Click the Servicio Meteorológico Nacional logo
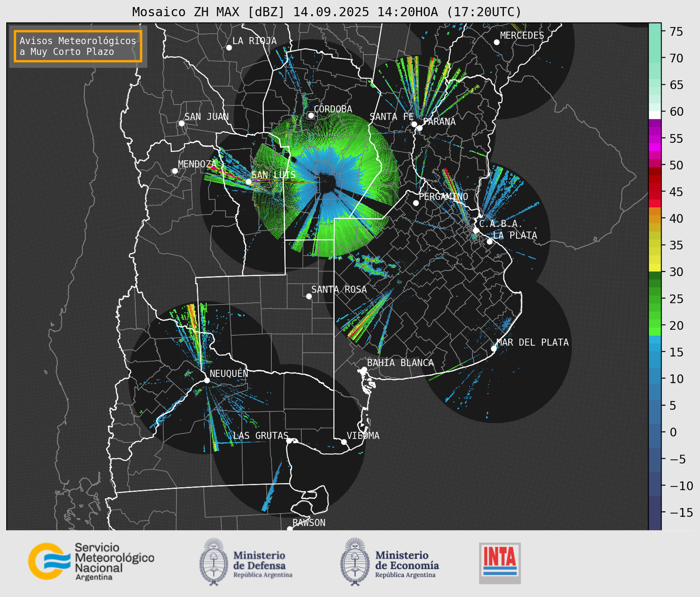Screen dimensions: 700x597 (91, 561)
